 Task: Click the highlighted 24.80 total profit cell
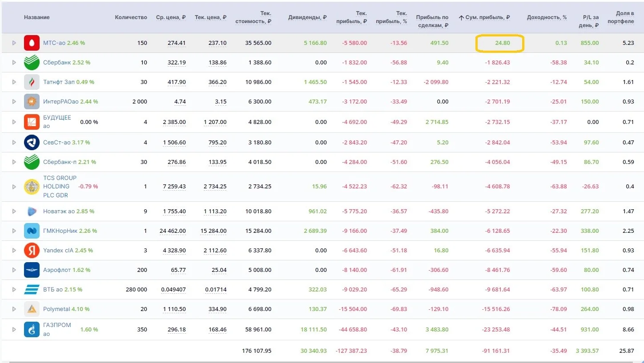[500, 44]
